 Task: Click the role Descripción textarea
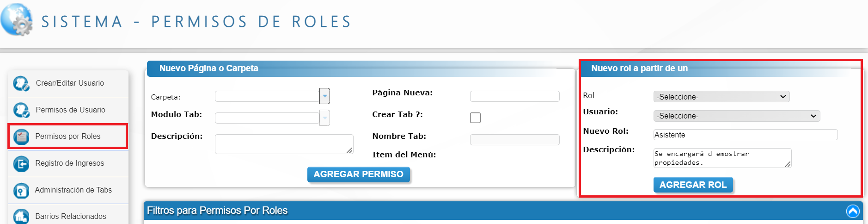(722, 158)
